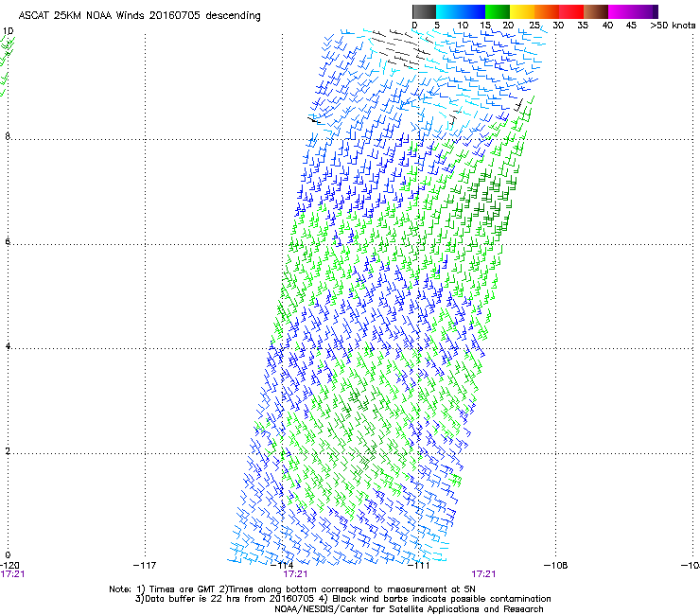The image size is (700, 615).
Task: Click the green 15-20 knots legend color
Action: pyautogui.click(x=498, y=11)
